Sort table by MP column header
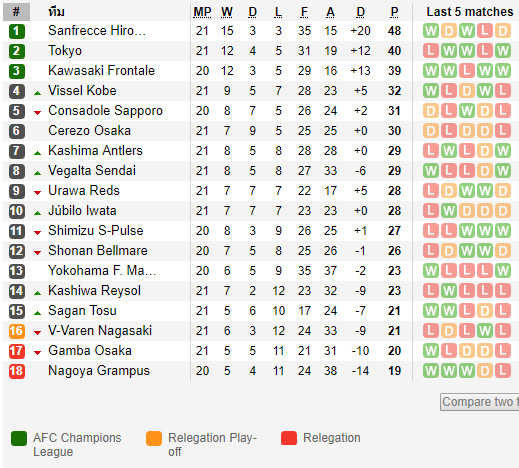This screenshot has width=519, height=468. pyautogui.click(x=202, y=12)
